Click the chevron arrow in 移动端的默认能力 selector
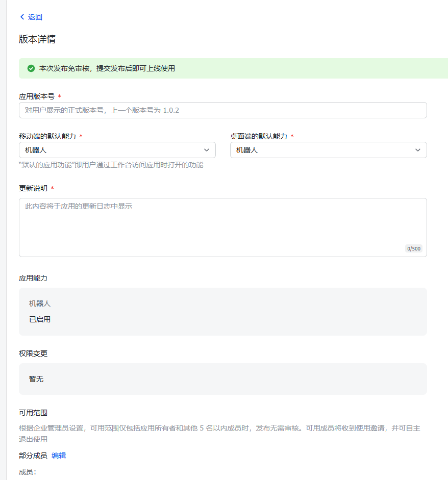448x480 pixels. tap(207, 150)
